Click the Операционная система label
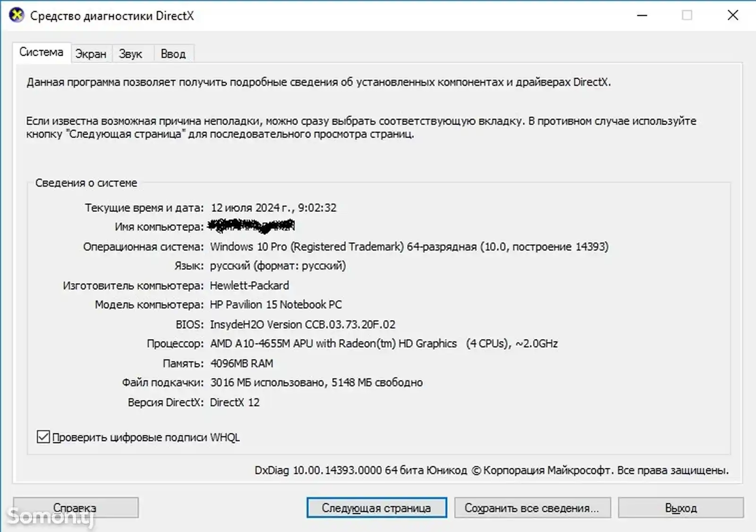The height and width of the screenshot is (532, 756). (144, 246)
